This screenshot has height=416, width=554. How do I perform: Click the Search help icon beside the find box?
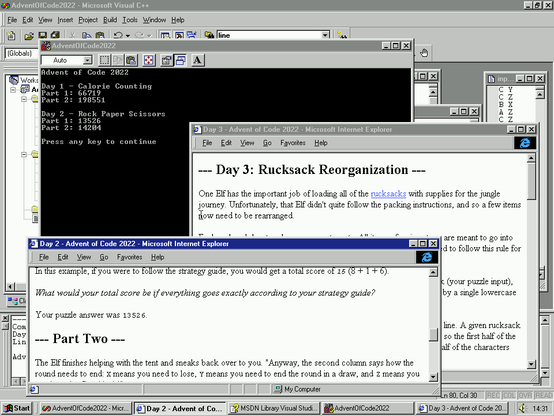pos(342,35)
